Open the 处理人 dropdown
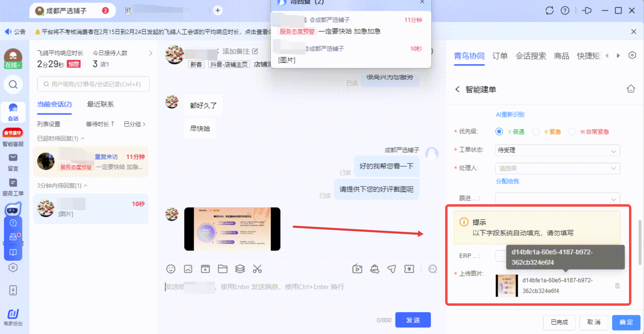Viewport: 644px width, 334px height. tap(557, 168)
